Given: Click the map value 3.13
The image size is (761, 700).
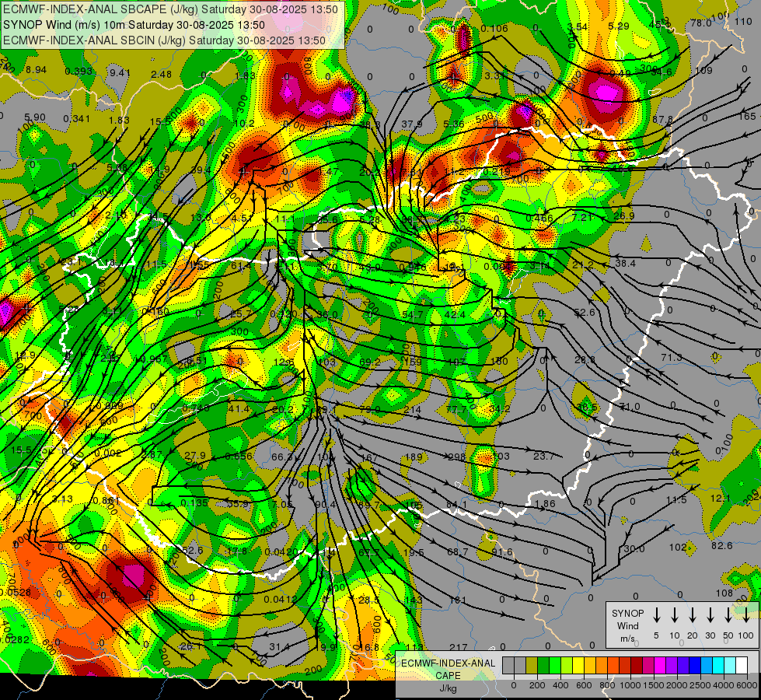Looking at the screenshot, I should click(62, 499).
